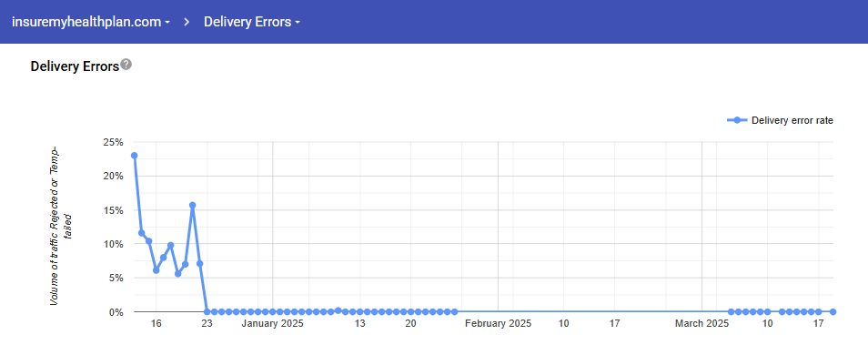Viewport: 868px width, 355px height.
Task: Click the breadcrumb chevron separator in header
Action: [x=187, y=22]
